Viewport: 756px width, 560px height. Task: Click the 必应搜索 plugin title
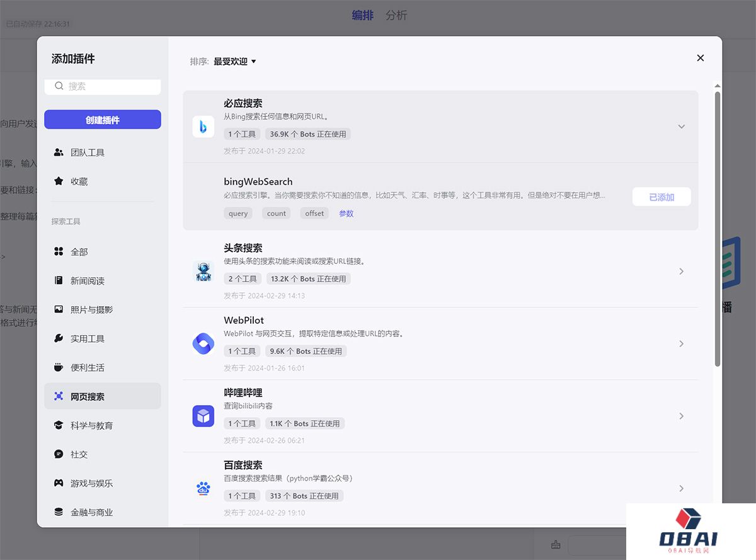point(243,103)
